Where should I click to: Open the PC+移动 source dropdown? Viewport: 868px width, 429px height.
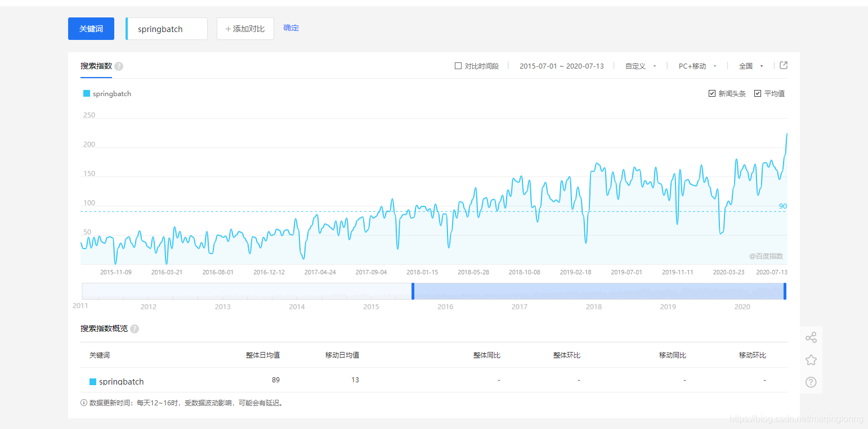click(x=697, y=66)
